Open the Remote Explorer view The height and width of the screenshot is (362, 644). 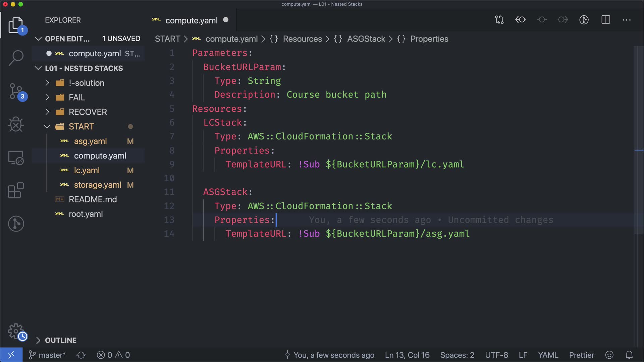click(16, 158)
